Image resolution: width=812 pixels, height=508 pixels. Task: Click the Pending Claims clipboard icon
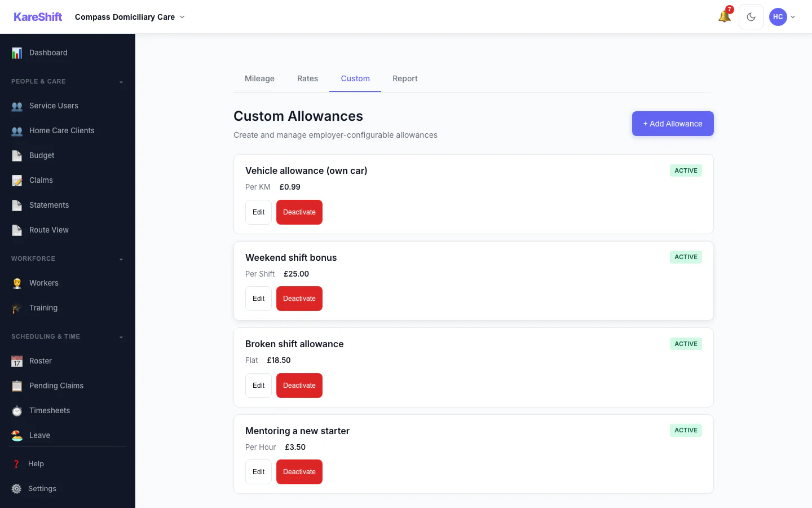17,386
